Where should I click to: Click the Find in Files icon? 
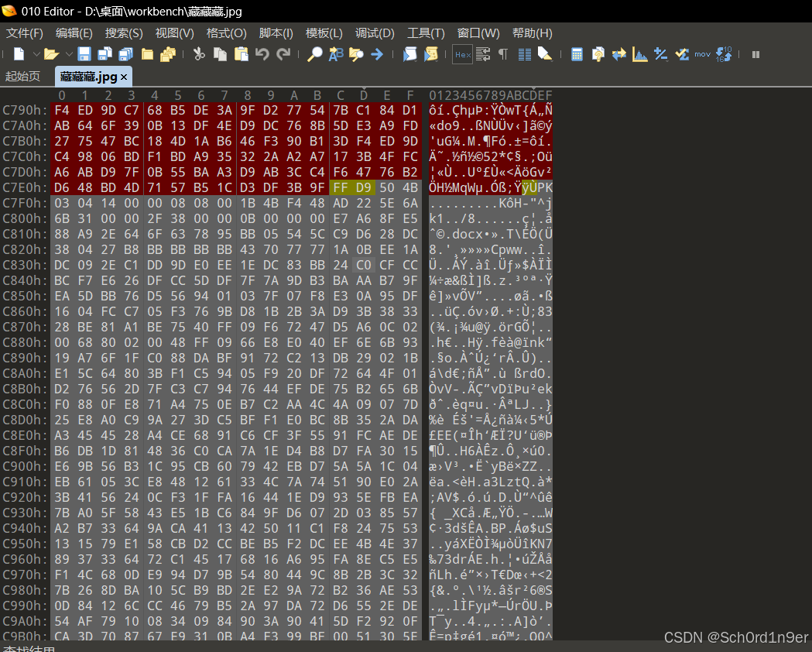[x=356, y=54]
